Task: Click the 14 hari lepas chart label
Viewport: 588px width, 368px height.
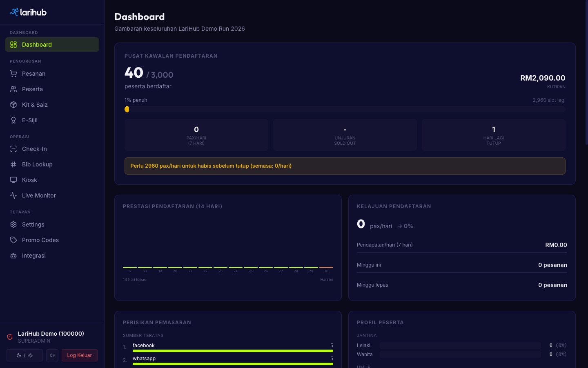Action: coord(134,280)
